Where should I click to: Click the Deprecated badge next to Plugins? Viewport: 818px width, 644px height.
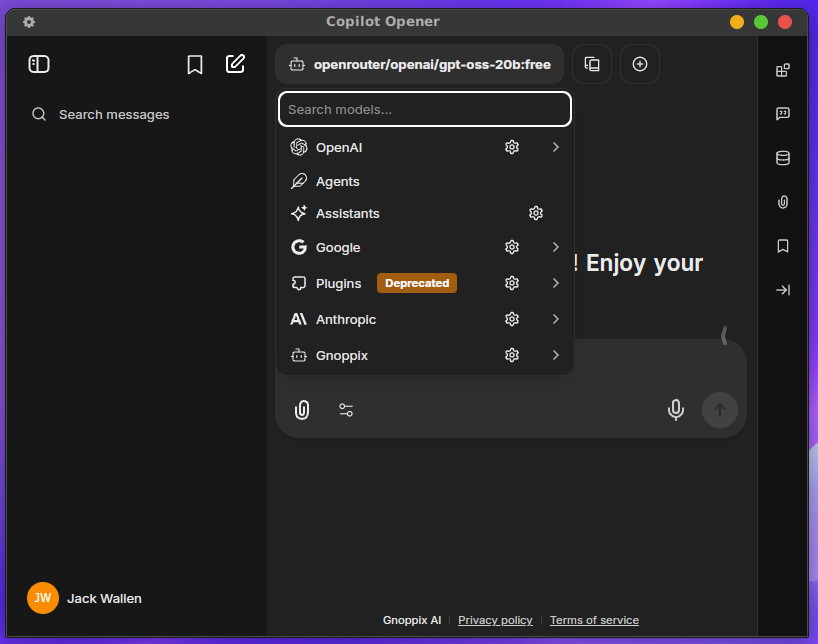tap(417, 283)
